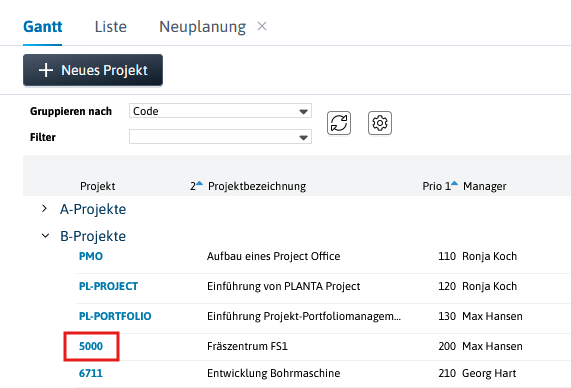The width and height of the screenshot is (571, 388).
Task: Click manager Georg Hart
Action: tap(489, 373)
